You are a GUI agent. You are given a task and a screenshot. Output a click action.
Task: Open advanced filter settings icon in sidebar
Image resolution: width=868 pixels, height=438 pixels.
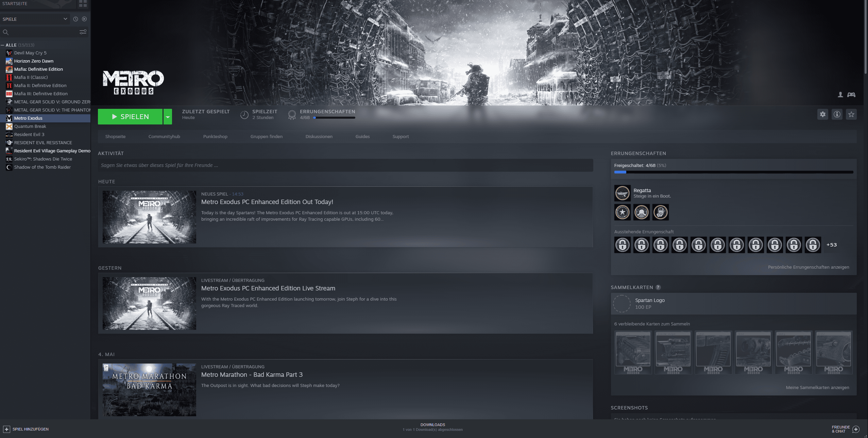click(x=83, y=32)
